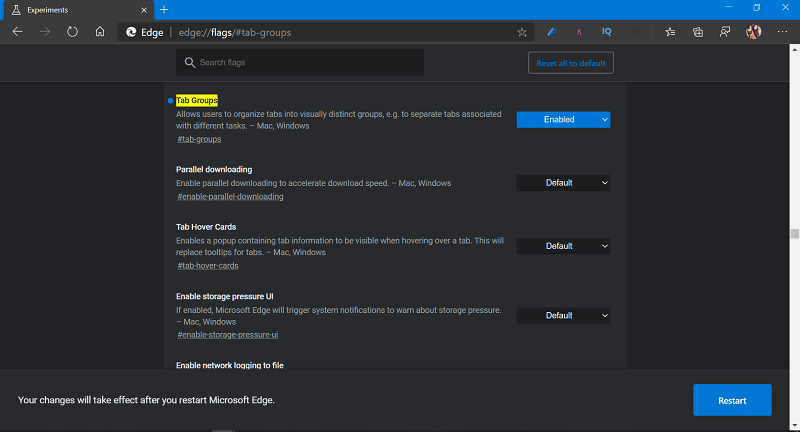Screen dimensions: 800x432
Task: Go back with the back arrow
Action: tap(17, 32)
